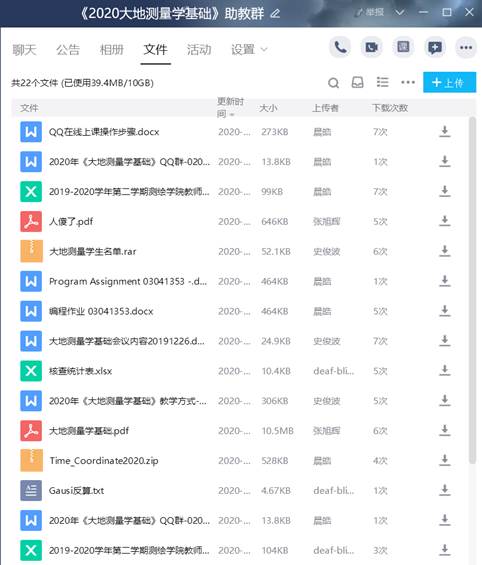Click the archive icon of 大地测量学生名单.rar
This screenshot has height=565, width=482.
(x=31, y=252)
